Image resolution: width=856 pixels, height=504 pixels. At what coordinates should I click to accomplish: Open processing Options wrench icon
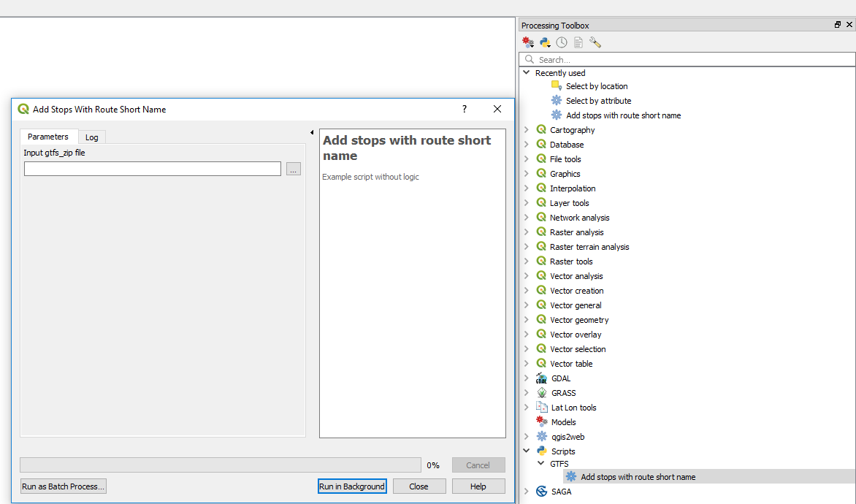(x=595, y=43)
